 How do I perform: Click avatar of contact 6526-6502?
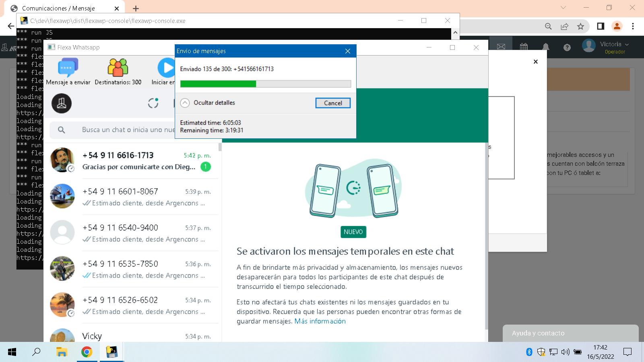click(x=62, y=304)
